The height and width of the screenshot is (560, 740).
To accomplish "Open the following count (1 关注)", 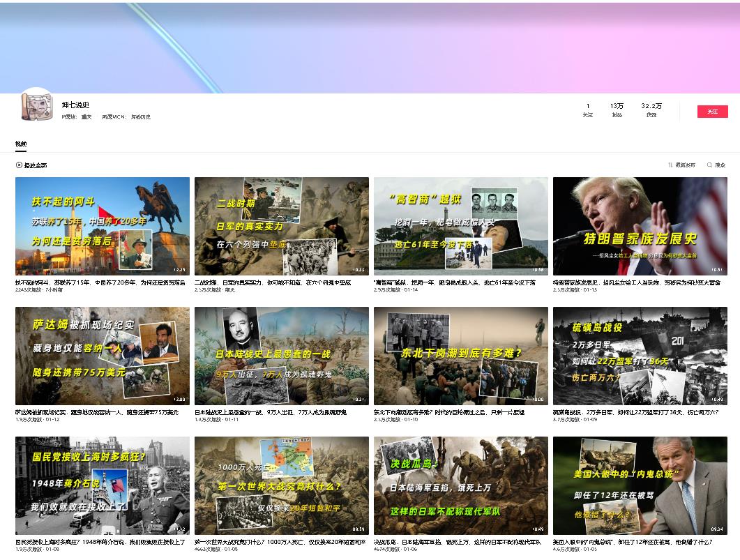I will tap(587, 110).
